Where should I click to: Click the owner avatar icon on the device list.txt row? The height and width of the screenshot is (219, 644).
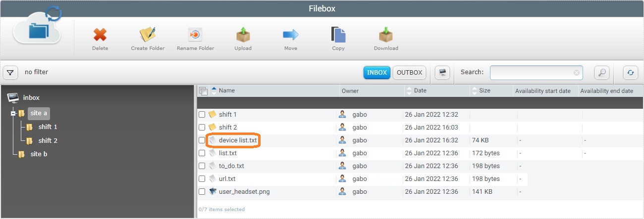342,140
